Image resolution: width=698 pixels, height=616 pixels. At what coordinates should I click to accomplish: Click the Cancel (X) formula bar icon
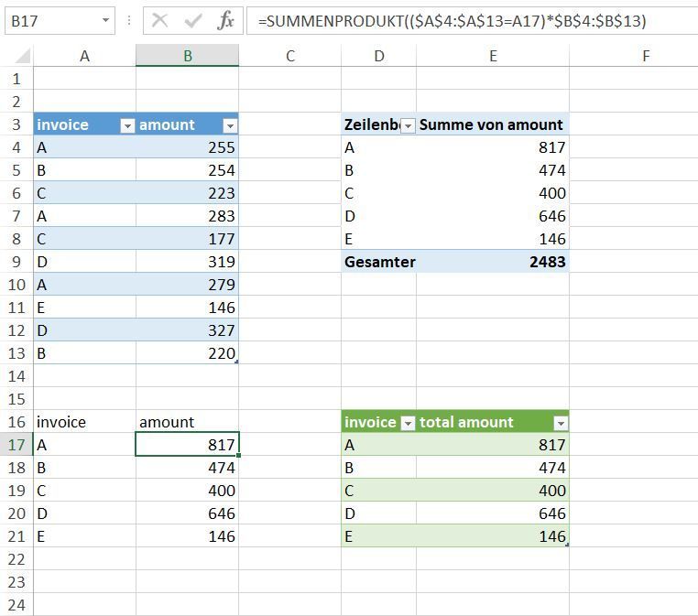point(159,20)
